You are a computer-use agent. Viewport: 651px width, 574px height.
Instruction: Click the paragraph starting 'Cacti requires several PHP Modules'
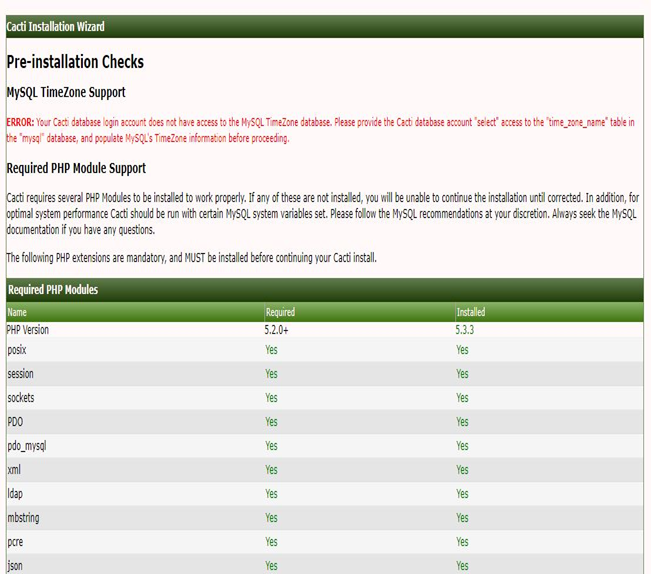(323, 214)
